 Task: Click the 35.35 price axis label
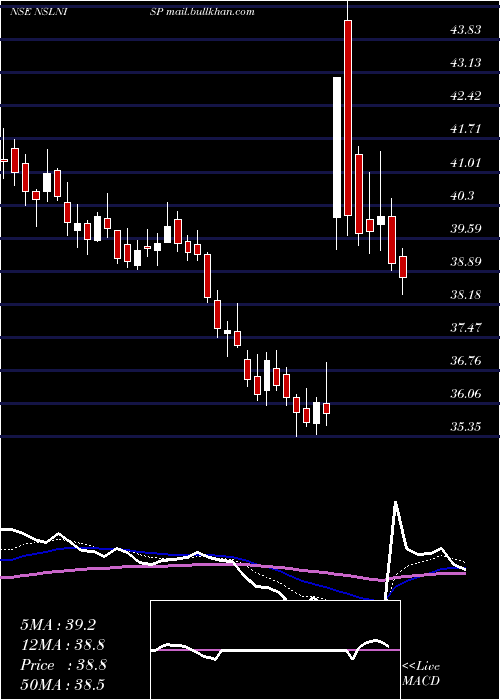pyautogui.click(x=466, y=427)
